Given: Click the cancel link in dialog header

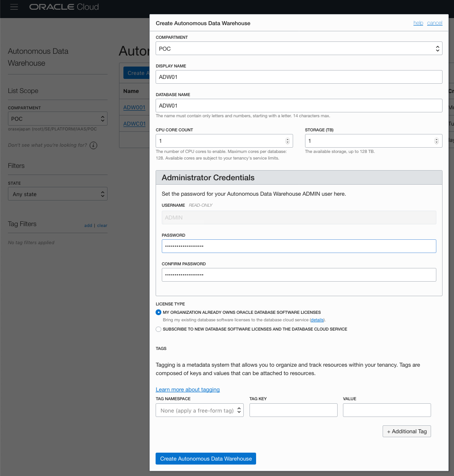Looking at the screenshot, I should click(x=435, y=23).
